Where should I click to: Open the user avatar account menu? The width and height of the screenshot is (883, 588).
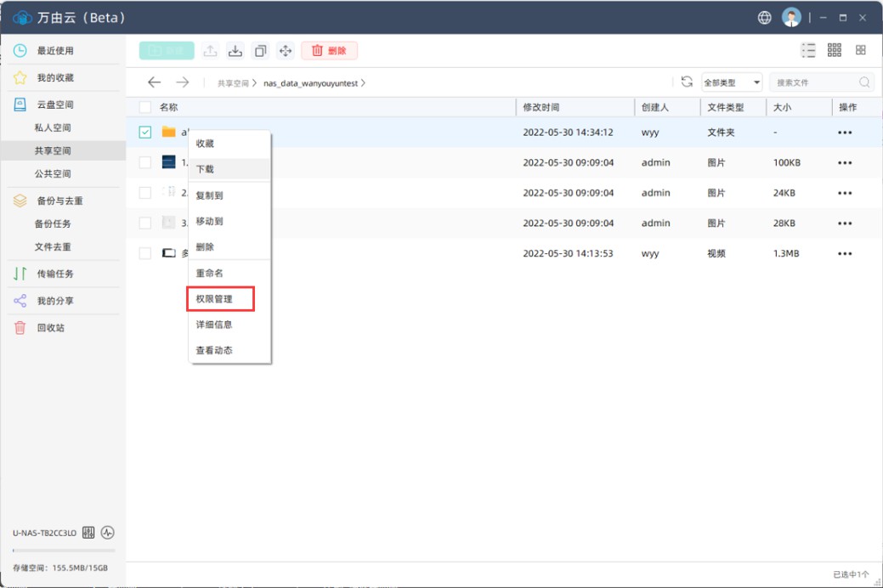coord(791,18)
